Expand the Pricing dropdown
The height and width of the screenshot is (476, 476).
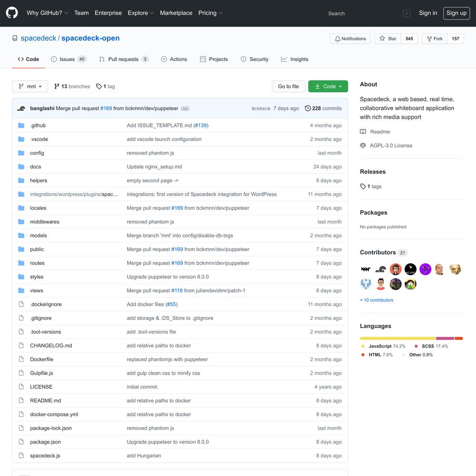[x=210, y=13]
